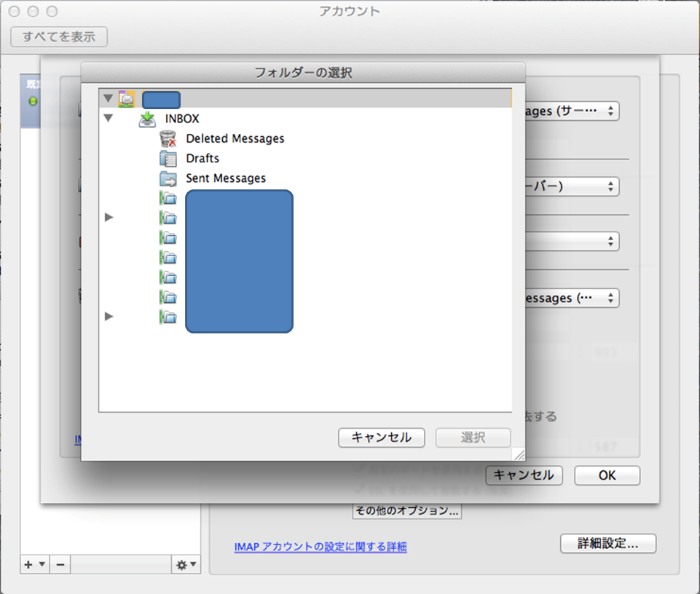
Task: Click the その他のオプション... button
Action: tap(406, 511)
